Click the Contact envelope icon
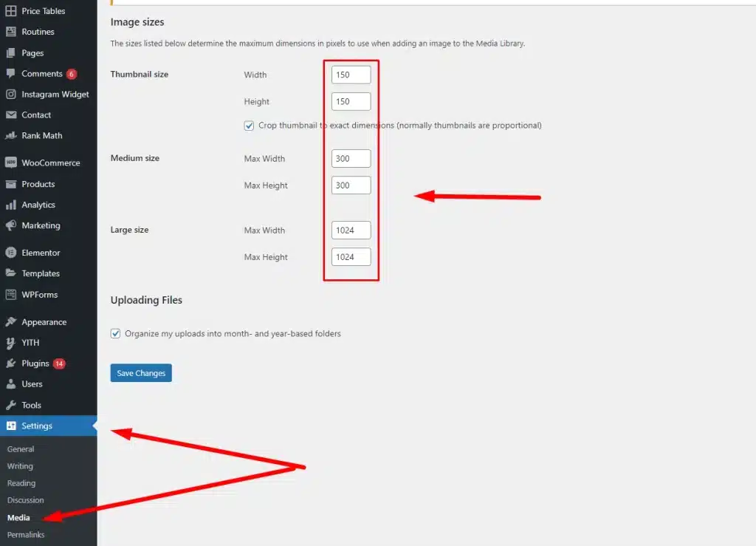This screenshot has width=756, height=546. pyautogui.click(x=10, y=115)
